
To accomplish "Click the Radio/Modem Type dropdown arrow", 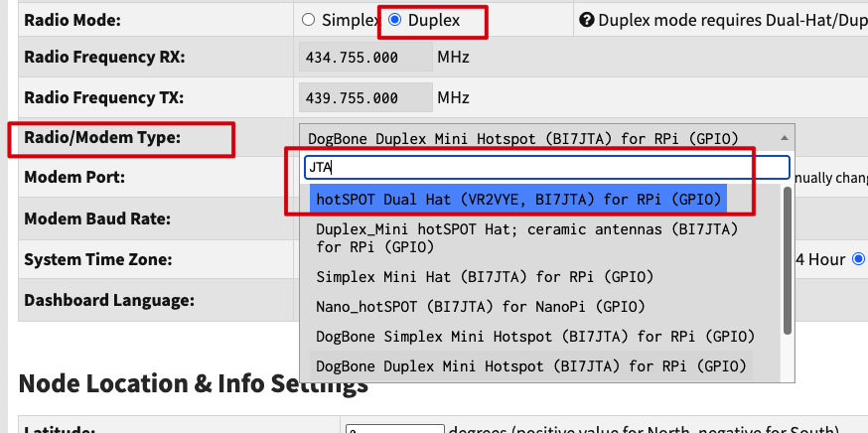I will pyautogui.click(x=786, y=138).
